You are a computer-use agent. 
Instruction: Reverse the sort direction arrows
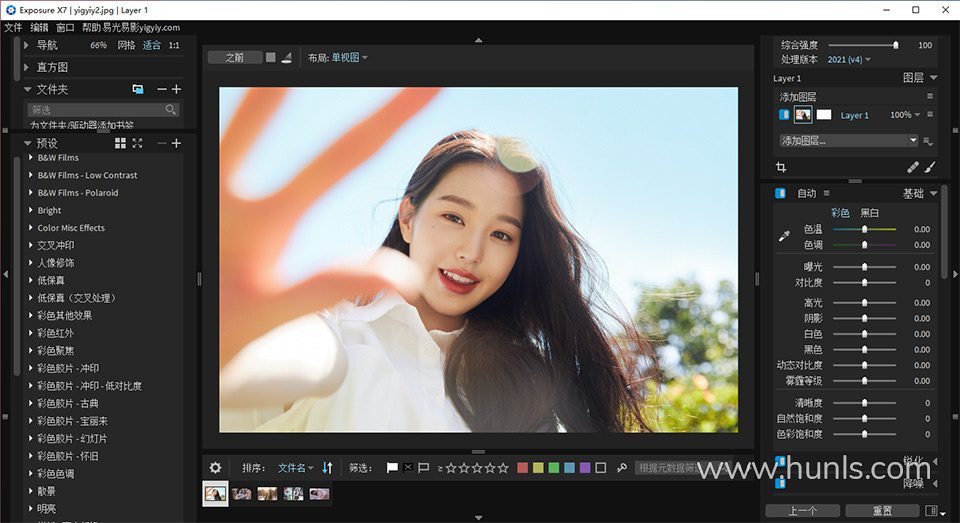coord(328,468)
